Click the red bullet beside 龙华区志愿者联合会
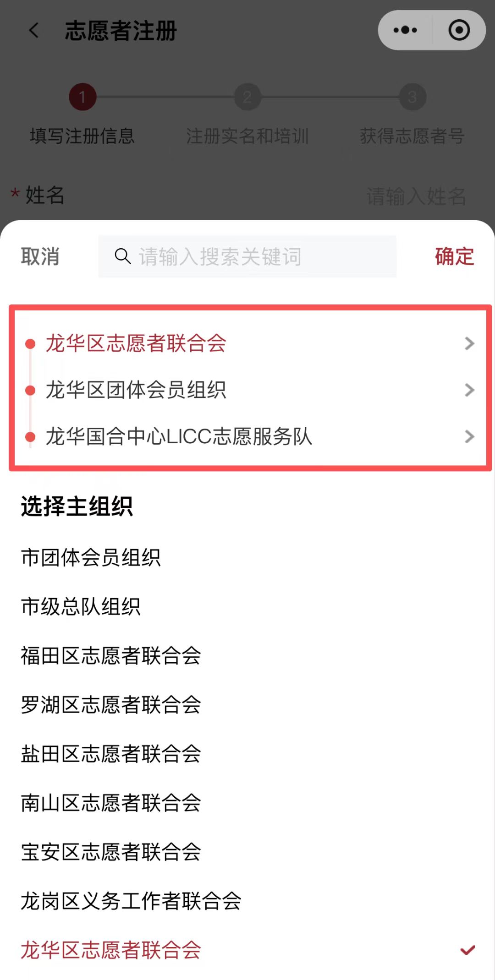The image size is (495, 980). pos(30,343)
